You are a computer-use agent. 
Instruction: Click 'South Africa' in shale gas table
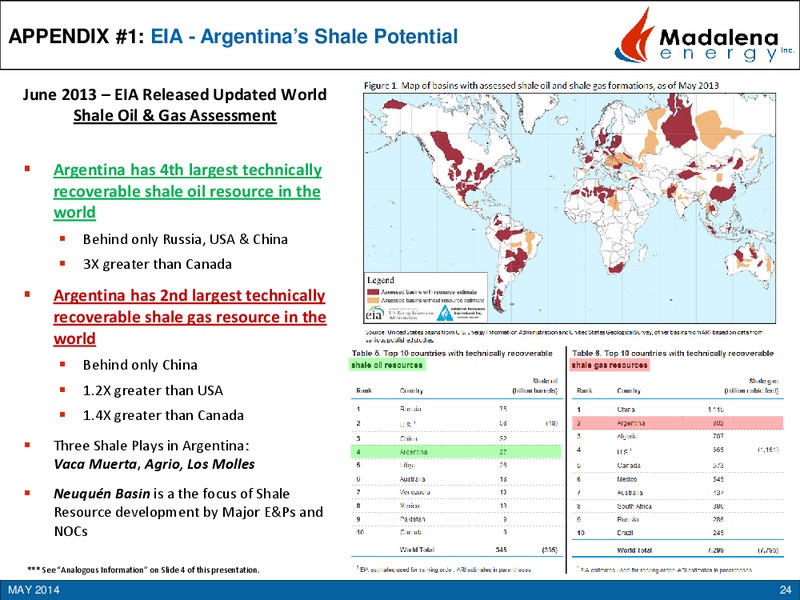634,506
